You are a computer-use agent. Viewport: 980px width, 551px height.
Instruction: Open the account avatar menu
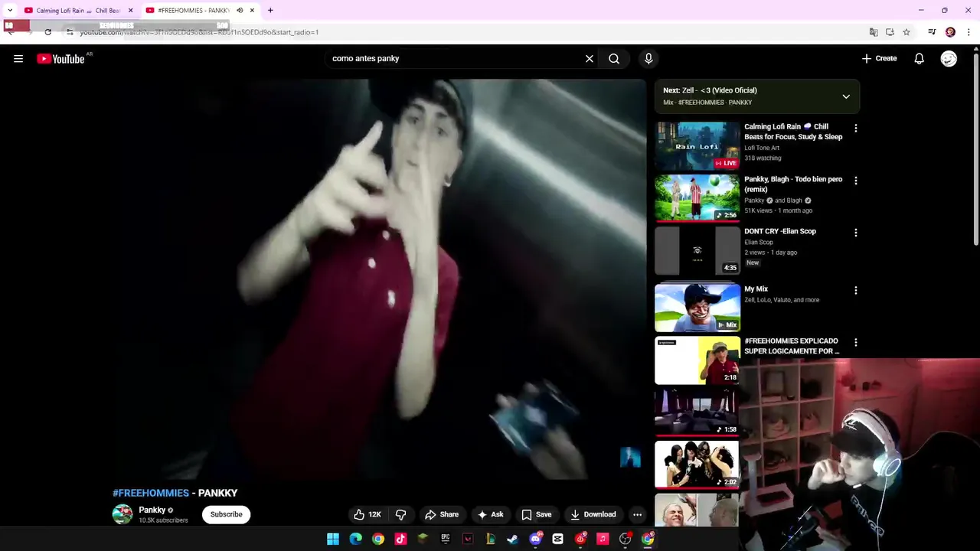[x=949, y=59]
